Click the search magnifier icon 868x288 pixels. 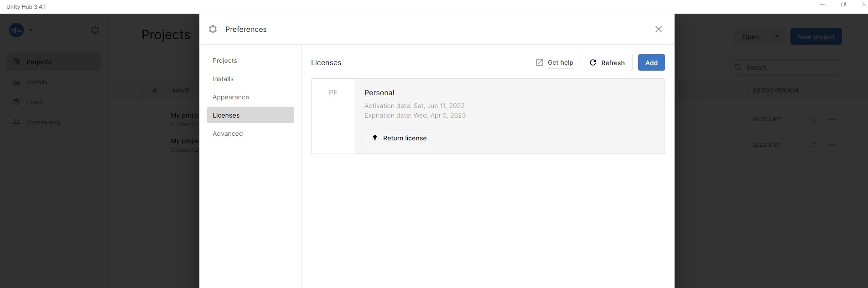(738, 67)
